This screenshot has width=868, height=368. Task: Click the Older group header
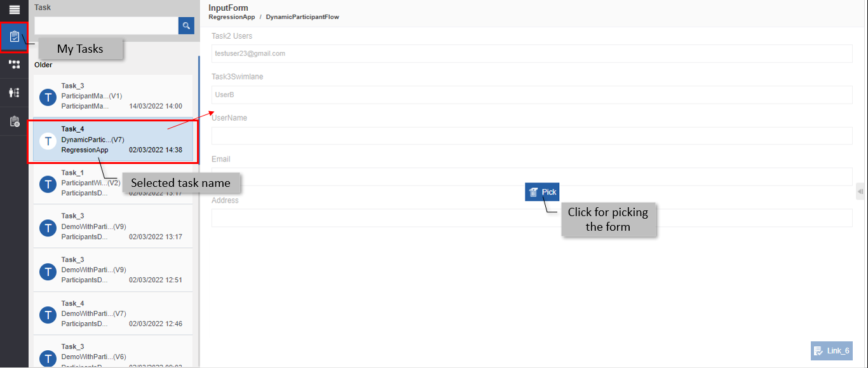pyautogui.click(x=43, y=65)
